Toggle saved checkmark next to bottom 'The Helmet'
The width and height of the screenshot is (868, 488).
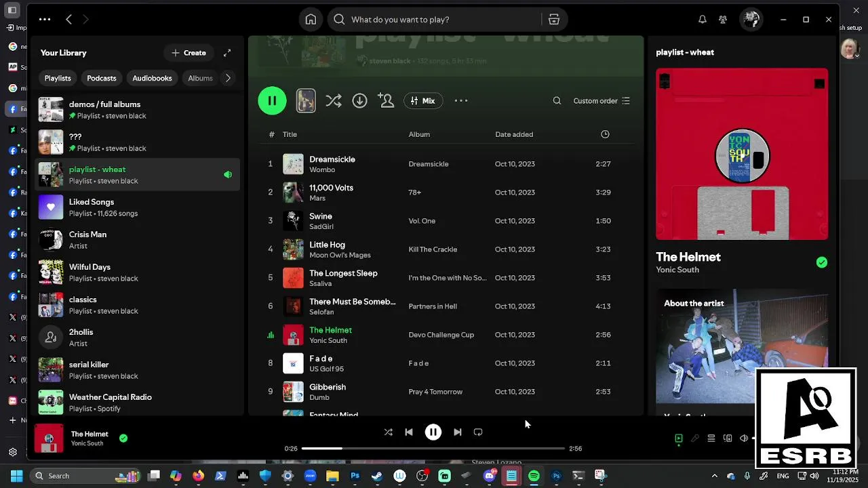(x=123, y=439)
